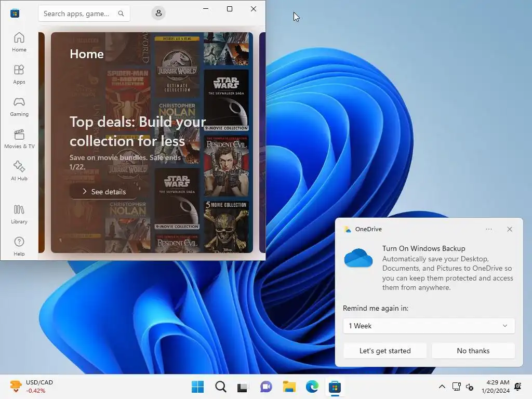Open network status tray icon
The width and height of the screenshot is (532, 399).
456,387
